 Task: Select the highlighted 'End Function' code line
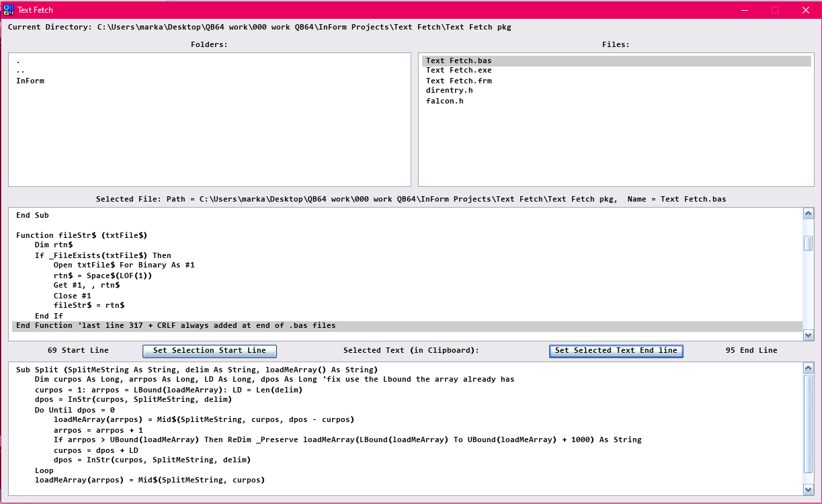pos(176,326)
